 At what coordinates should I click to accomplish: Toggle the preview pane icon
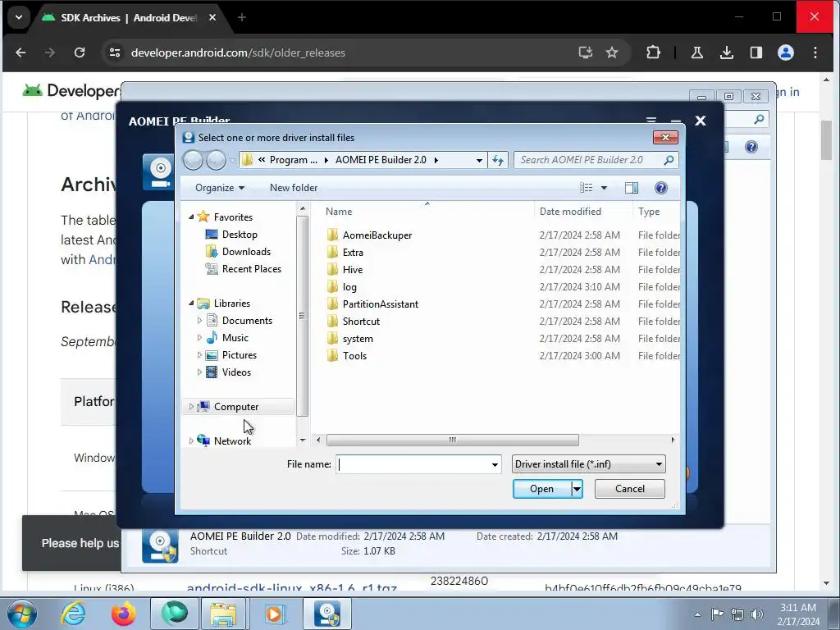click(x=631, y=188)
